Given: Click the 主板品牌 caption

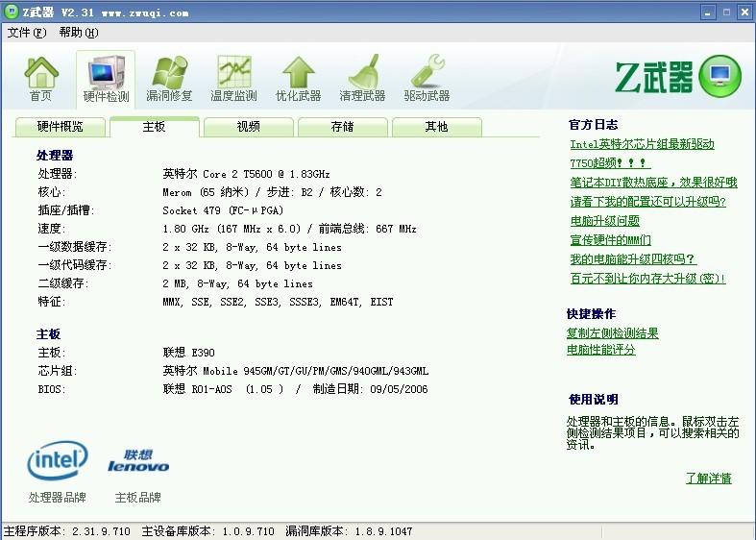Looking at the screenshot, I should pos(138,497).
